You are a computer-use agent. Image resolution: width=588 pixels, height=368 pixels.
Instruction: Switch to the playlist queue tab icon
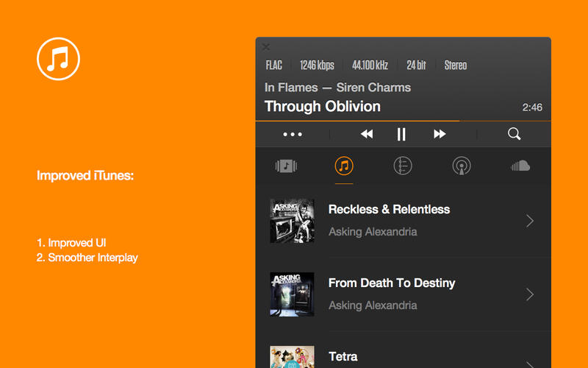point(286,166)
